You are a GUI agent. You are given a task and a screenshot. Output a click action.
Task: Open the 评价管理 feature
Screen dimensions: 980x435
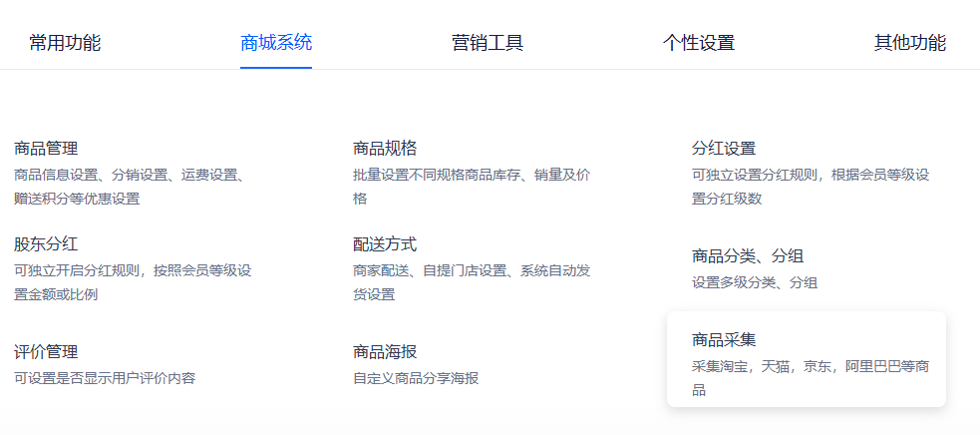click(46, 352)
